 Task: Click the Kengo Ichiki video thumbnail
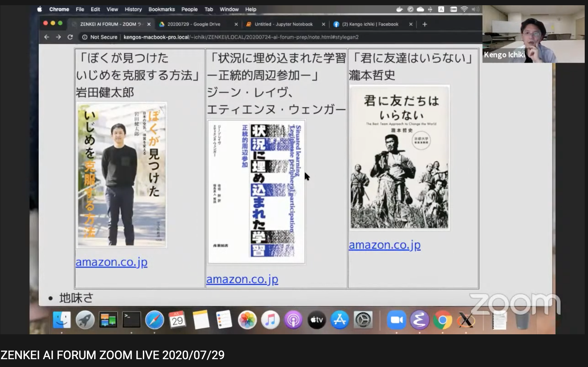533,34
